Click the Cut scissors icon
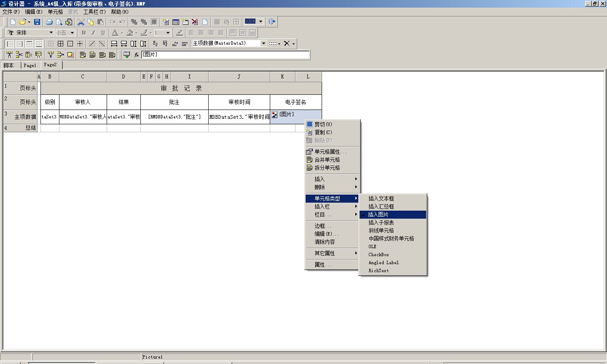Image resolution: width=607 pixels, height=364 pixels. click(81, 22)
